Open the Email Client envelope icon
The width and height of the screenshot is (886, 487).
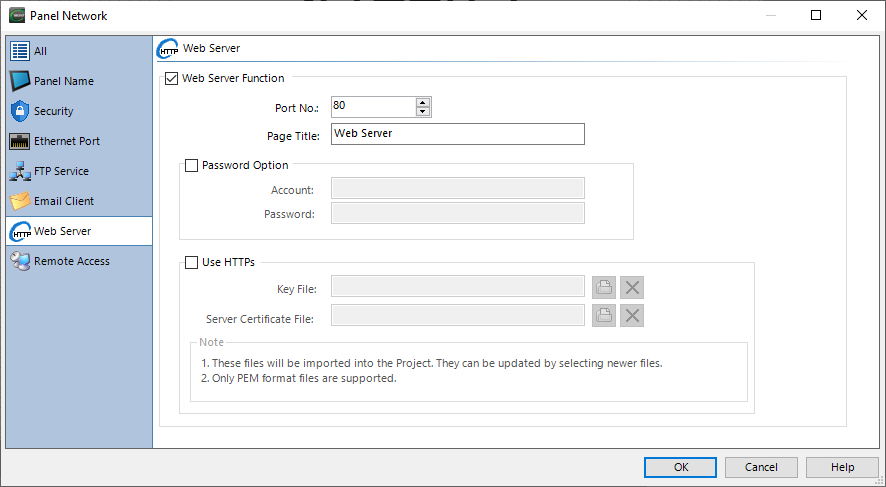[19, 201]
